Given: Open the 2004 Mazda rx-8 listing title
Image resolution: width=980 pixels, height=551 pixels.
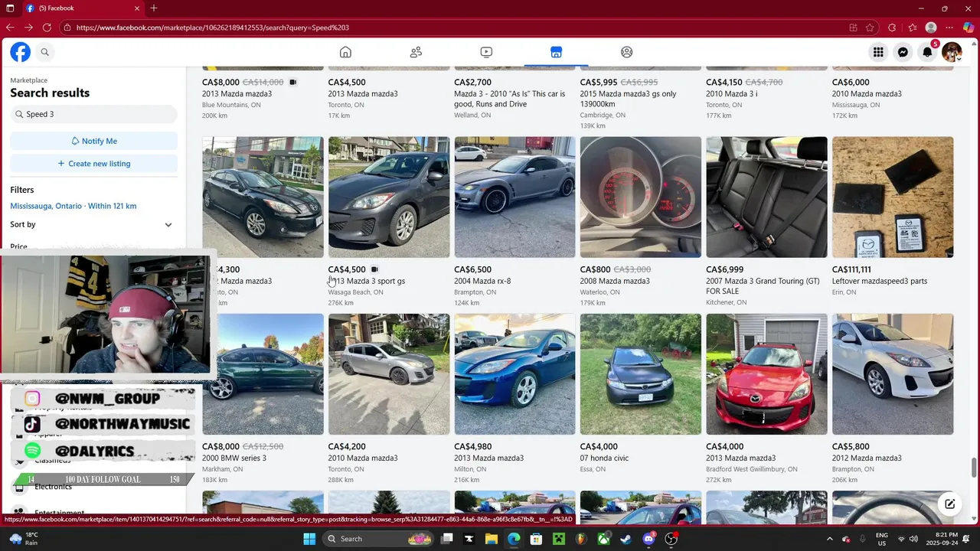Looking at the screenshot, I should point(482,281).
